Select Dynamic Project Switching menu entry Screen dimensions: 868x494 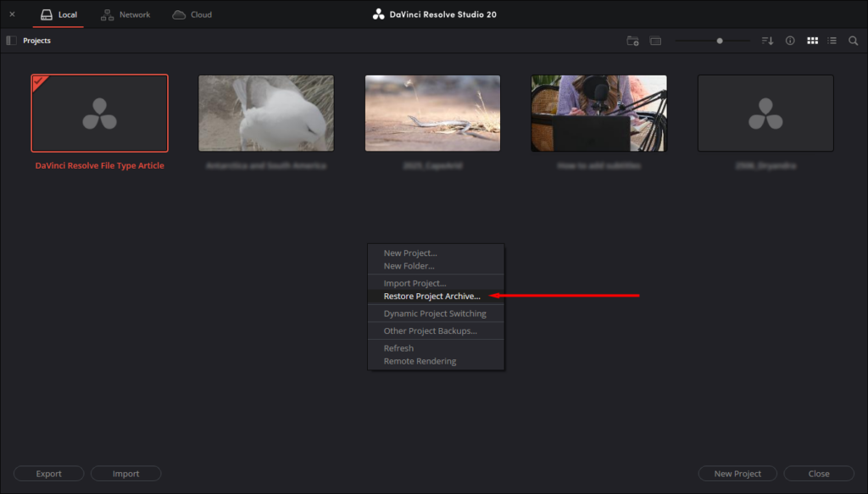(x=436, y=314)
